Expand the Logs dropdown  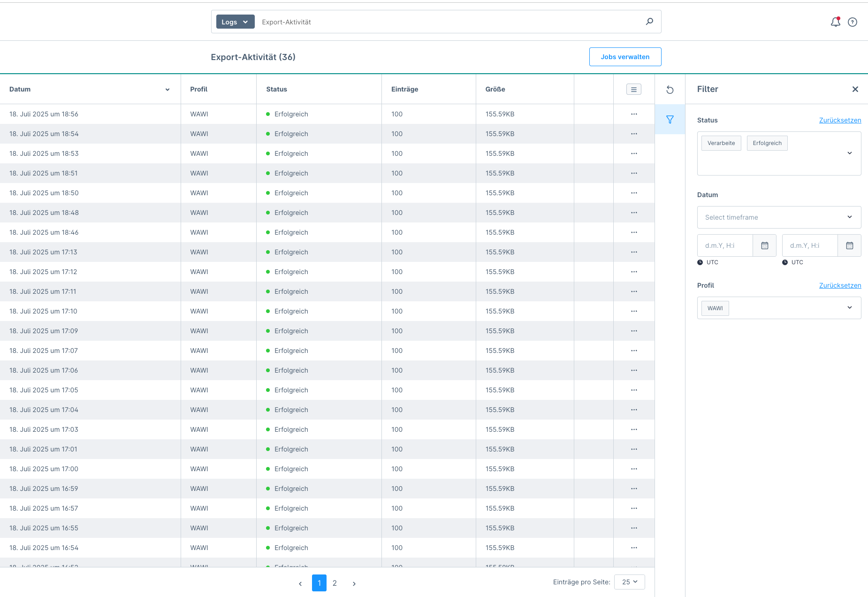[235, 22]
